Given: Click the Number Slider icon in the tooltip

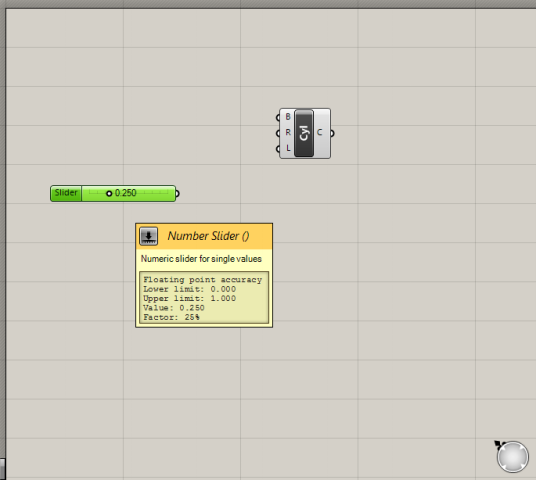Looking at the screenshot, I should (149, 236).
